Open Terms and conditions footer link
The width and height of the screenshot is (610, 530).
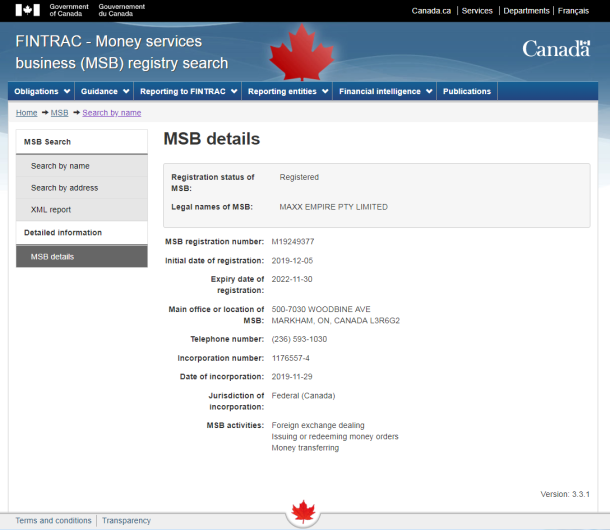point(53,521)
